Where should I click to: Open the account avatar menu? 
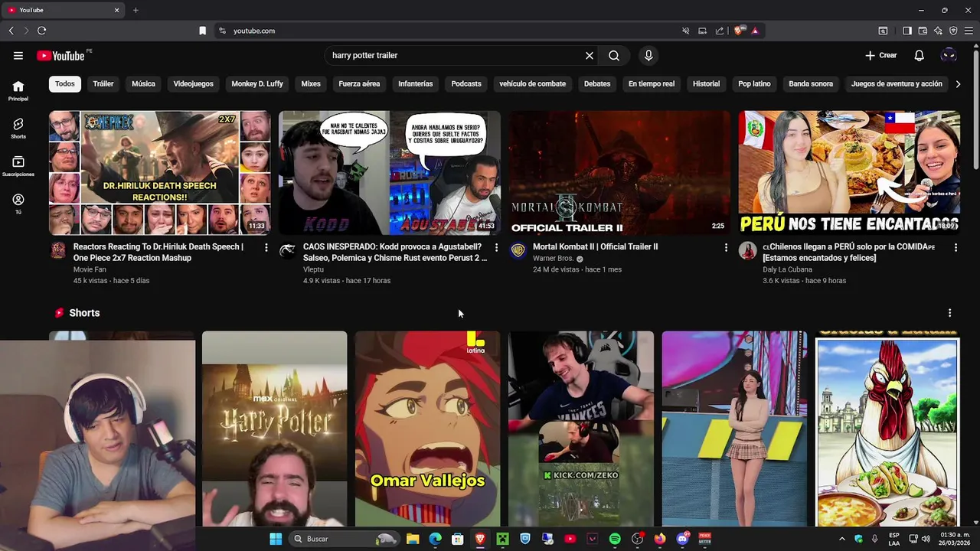tap(949, 55)
